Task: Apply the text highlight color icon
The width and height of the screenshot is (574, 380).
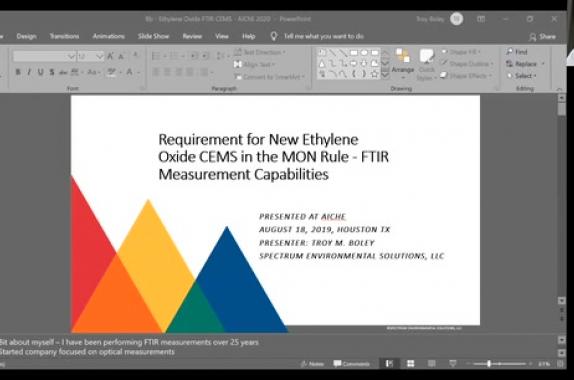Action: 111,72
